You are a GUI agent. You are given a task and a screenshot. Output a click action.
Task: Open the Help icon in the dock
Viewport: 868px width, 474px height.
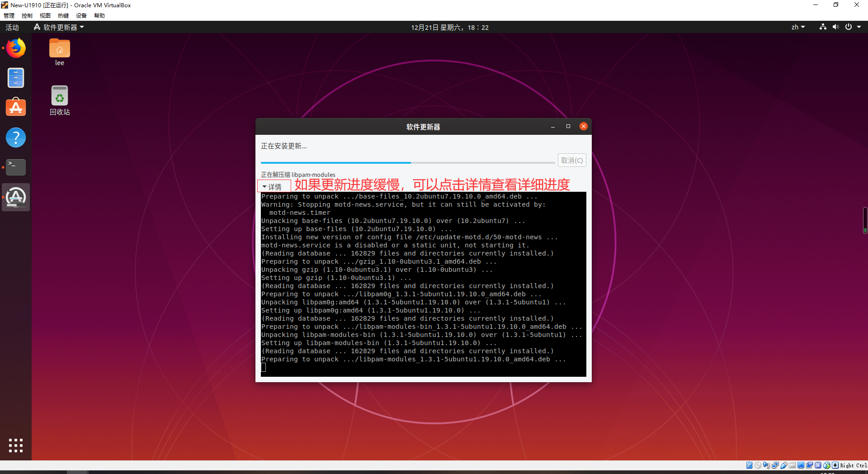click(16, 137)
